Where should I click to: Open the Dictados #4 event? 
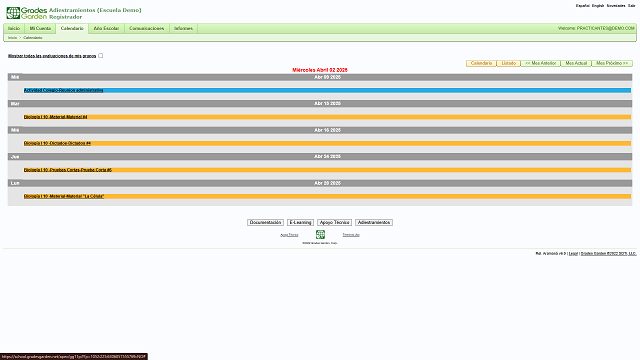[x=58, y=143]
